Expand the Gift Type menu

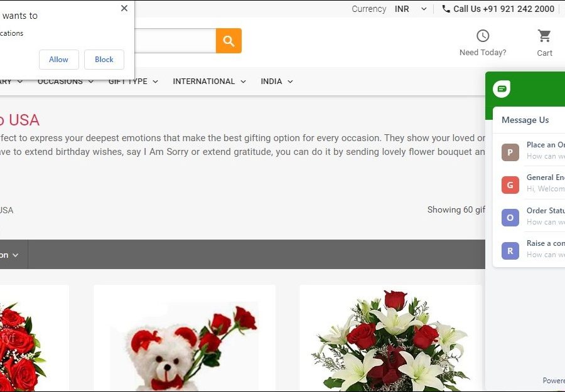pos(133,82)
